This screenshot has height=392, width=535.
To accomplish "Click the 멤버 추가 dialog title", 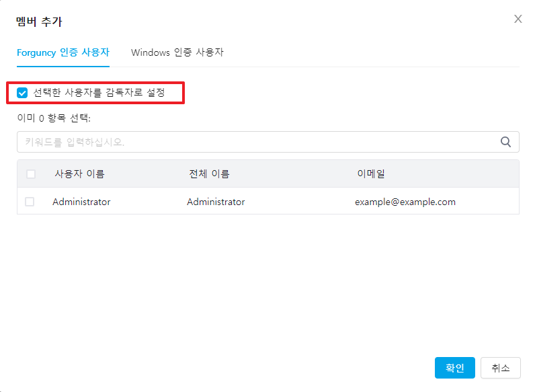I will (39, 22).
